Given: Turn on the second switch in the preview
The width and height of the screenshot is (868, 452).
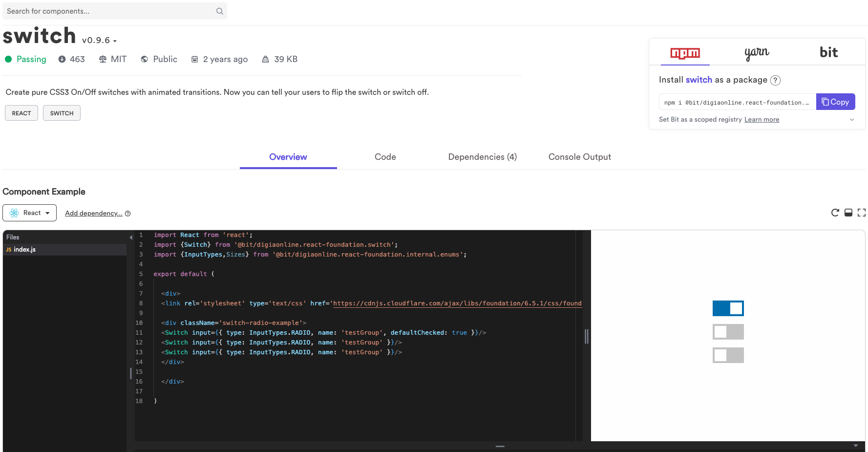Looking at the screenshot, I should point(728,332).
